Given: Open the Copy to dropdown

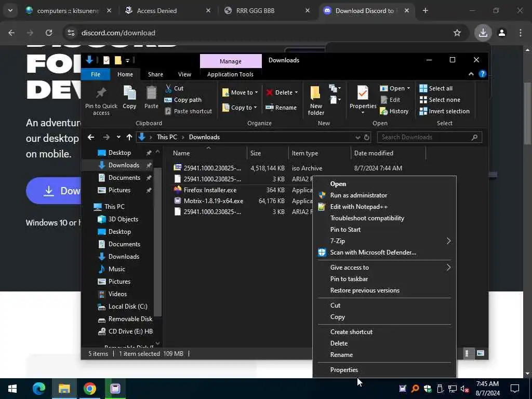Looking at the screenshot, I should tap(240, 108).
